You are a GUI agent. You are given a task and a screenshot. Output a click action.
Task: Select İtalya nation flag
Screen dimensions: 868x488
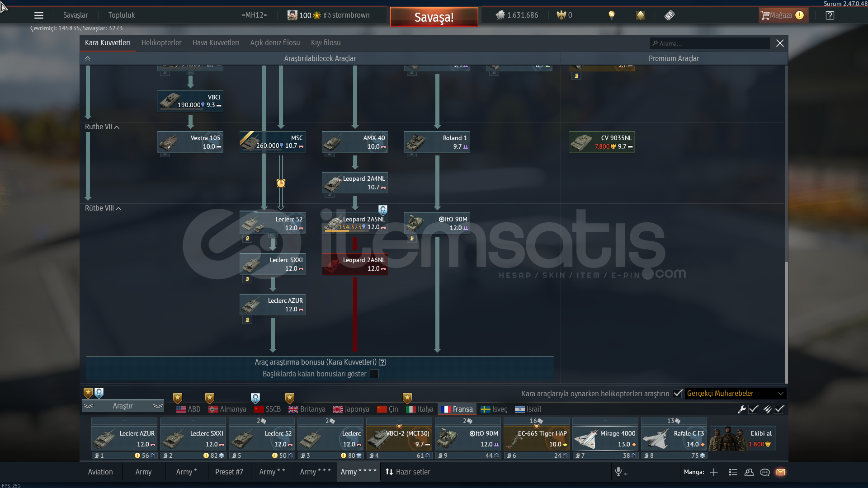click(x=420, y=409)
